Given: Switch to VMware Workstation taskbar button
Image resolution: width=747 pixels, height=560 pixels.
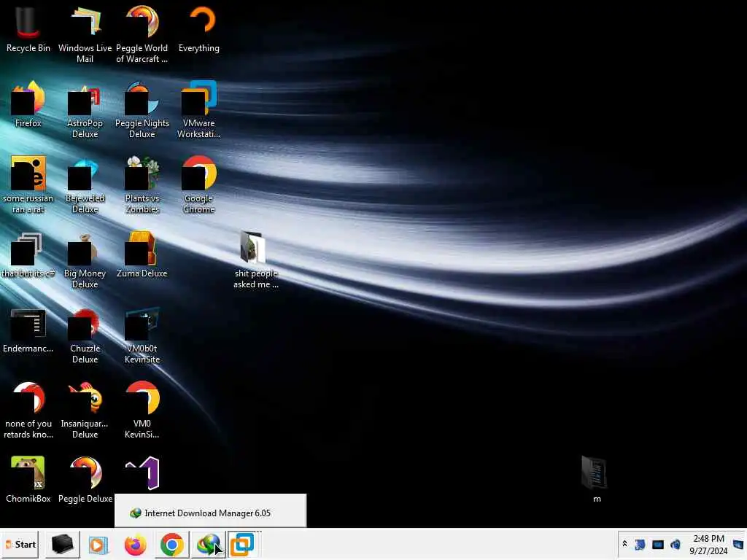Looking at the screenshot, I should click(243, 544).
